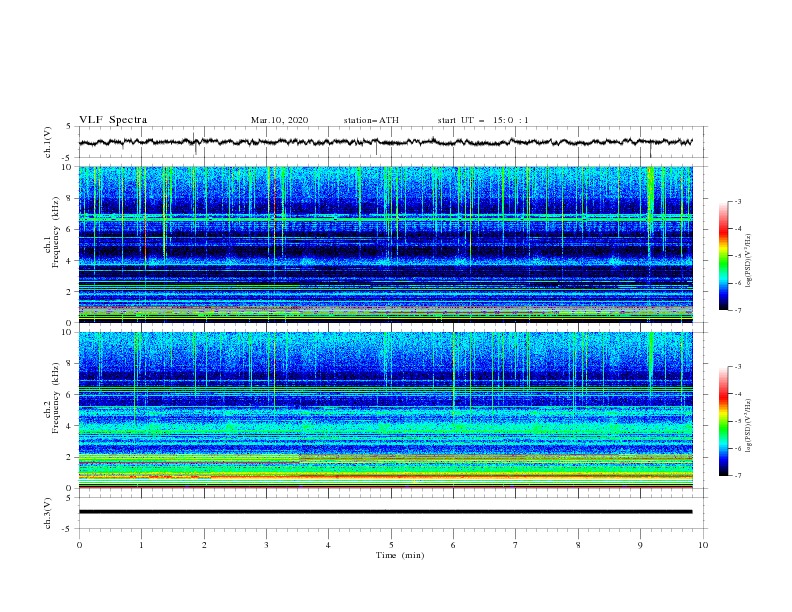Viewport: 792px width, 612px height.
Task: Click the "-6" label on the ch.2 colorbar
Action: (738, 448)
